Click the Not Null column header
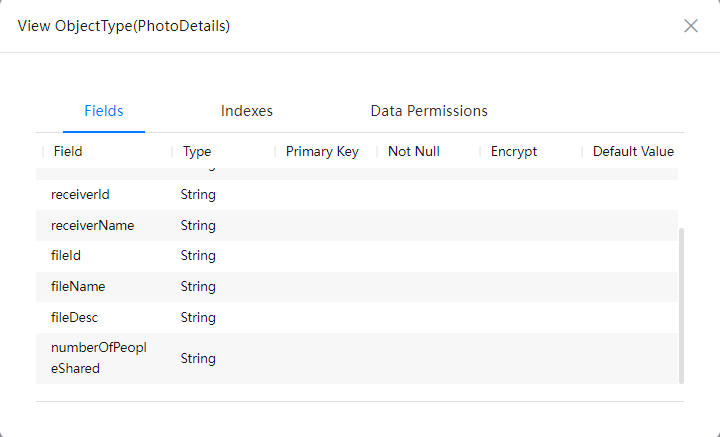 tap(414, 151)
